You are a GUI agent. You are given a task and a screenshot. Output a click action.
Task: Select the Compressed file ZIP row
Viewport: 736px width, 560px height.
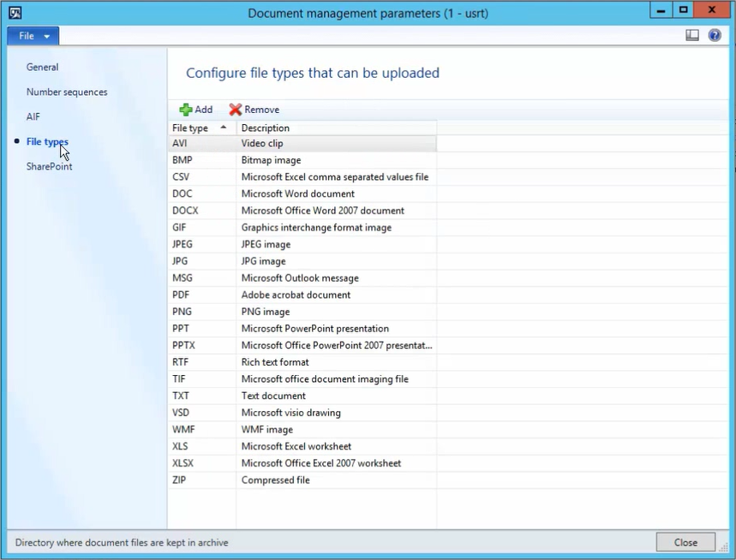coord(302,480)
